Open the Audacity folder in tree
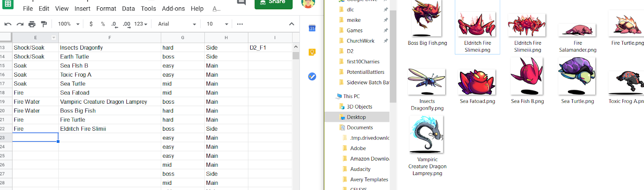 tap(360, 169)
